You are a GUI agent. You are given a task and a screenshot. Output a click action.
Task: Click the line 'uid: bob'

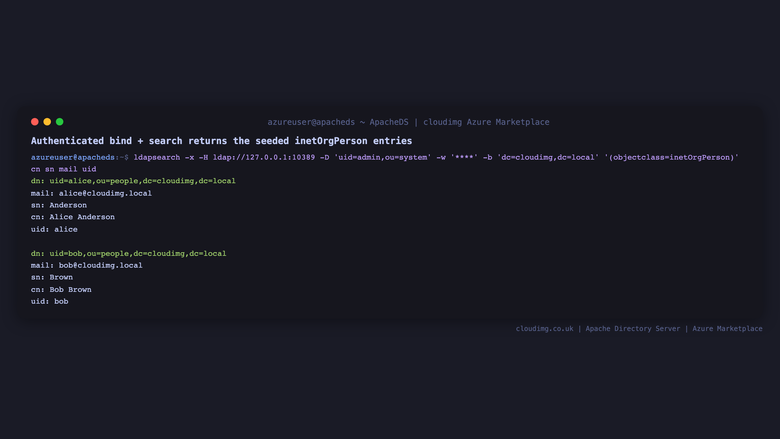[x=50, y=301]
